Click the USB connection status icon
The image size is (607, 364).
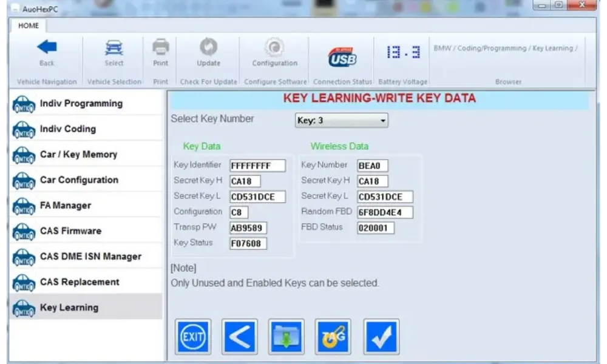(342, 58)
